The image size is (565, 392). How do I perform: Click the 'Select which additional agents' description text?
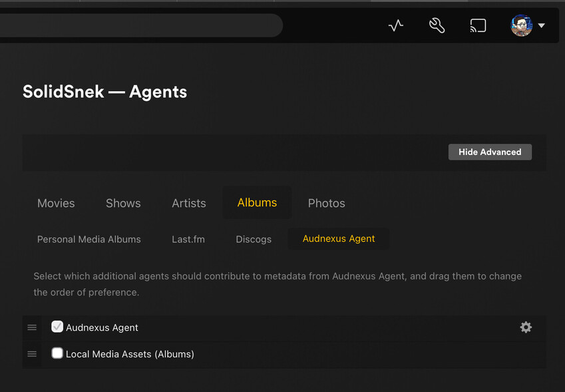point(278,284)
